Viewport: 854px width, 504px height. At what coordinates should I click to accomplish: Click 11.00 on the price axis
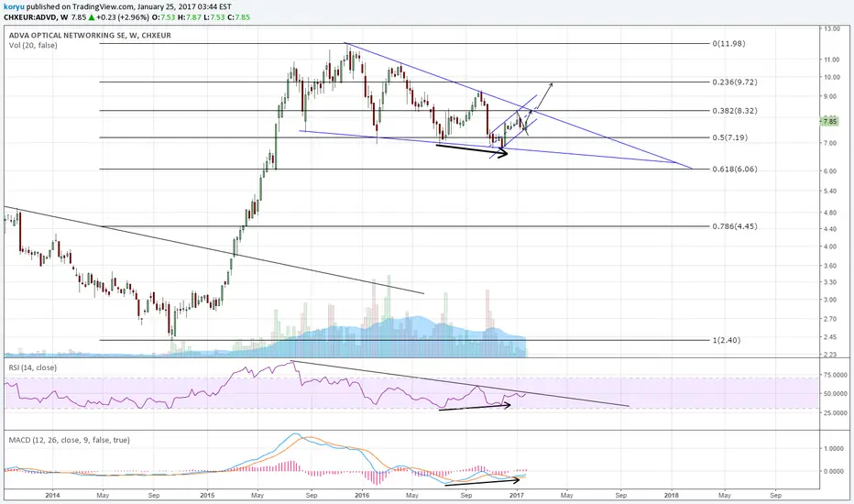(831, 60)
